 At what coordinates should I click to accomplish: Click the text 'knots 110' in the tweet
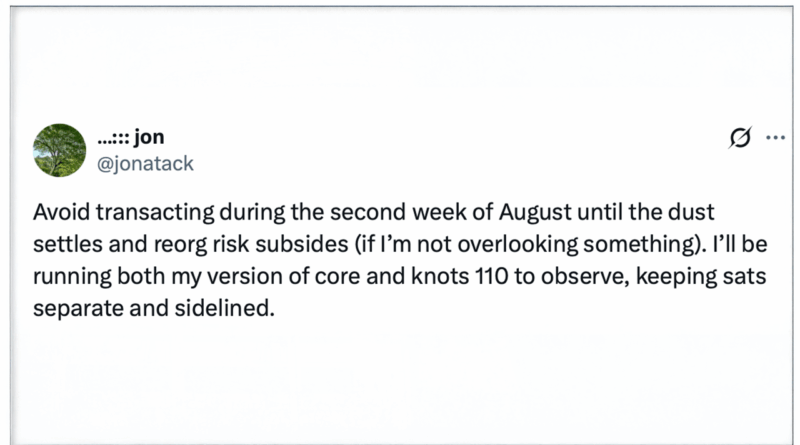coord(460,276)
